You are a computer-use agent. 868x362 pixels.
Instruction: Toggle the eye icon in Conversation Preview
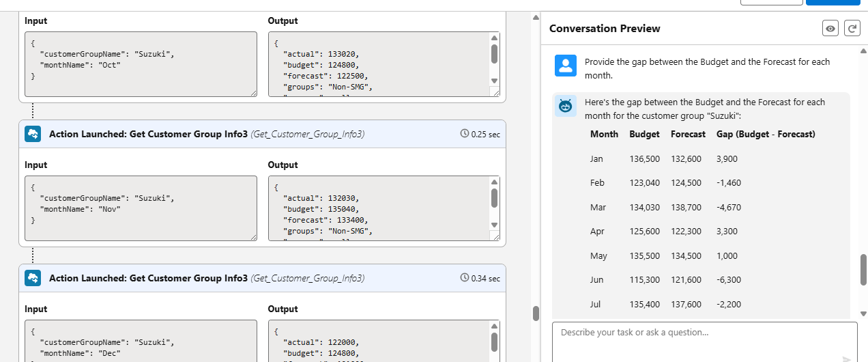pos(830,29)
